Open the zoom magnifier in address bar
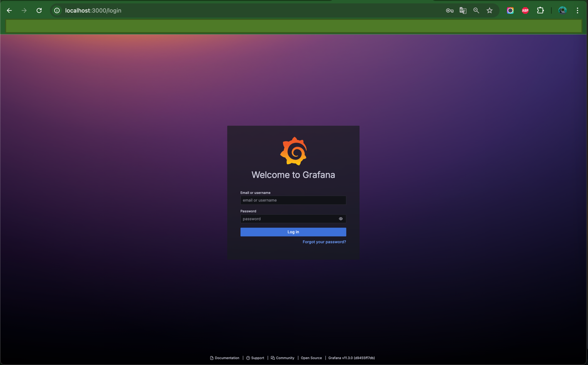The width and height of the screenshot is (588, 365). (x=476, y=11)
